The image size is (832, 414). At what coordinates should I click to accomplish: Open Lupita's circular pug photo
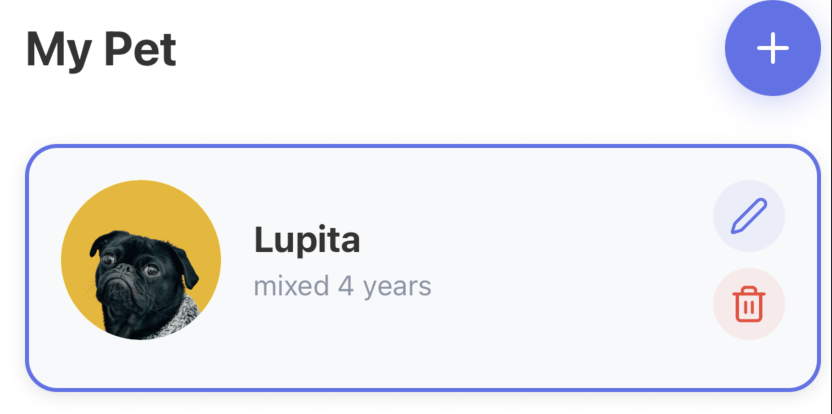[x=141, y=260]
